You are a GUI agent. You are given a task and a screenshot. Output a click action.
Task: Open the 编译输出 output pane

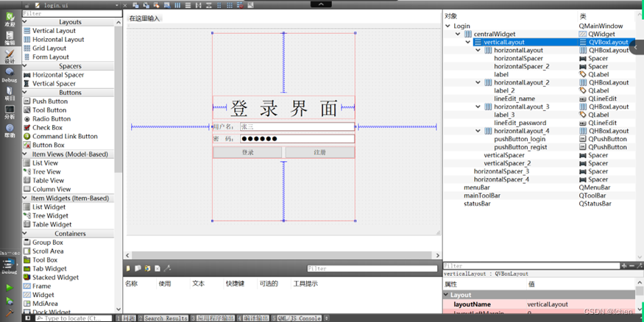tap(253, 318)
